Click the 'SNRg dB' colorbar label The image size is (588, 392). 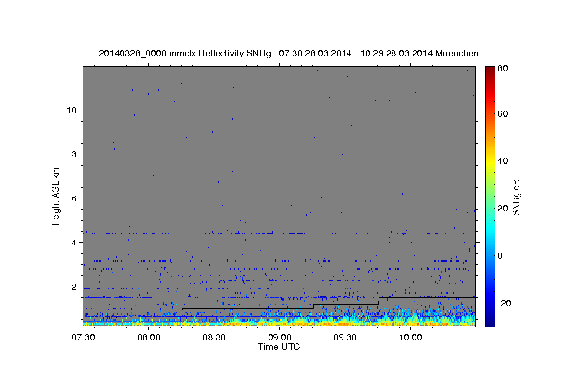coord(515,197)
